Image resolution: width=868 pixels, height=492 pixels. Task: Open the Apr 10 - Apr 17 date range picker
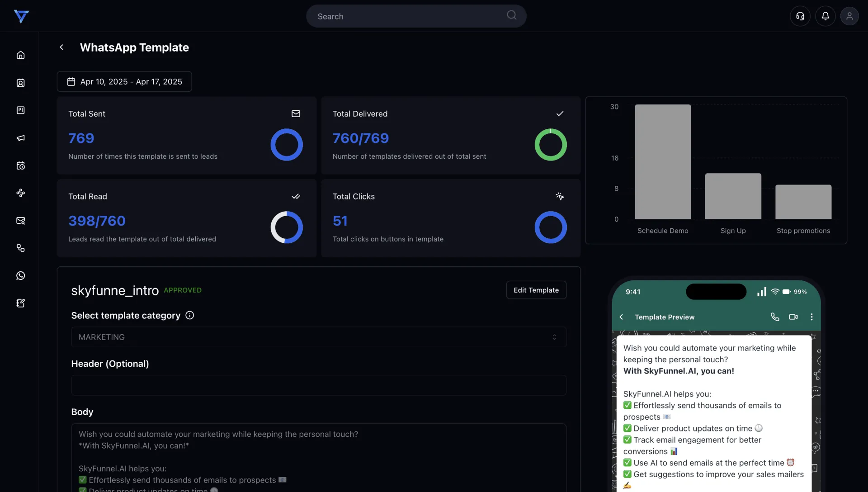coord(124,82)
